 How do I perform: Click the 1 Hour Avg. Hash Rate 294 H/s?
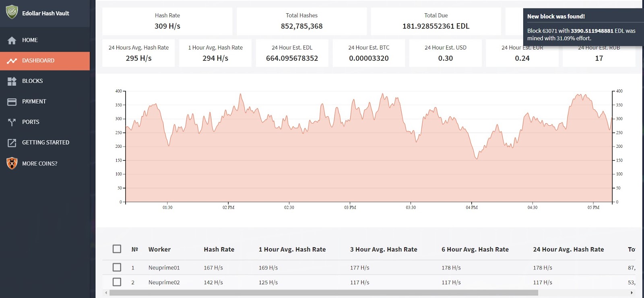click(x=215, y=53)
